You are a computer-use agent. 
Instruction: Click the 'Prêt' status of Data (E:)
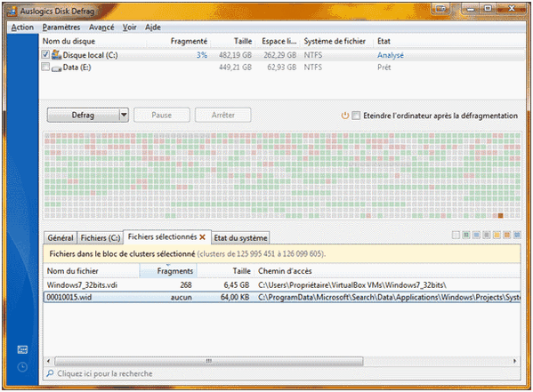click(x=384, y=68)
